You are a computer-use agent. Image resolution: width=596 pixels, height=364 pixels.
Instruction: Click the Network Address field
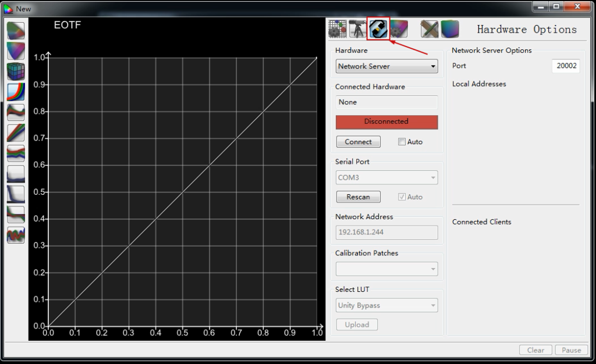(x=386, y=232)
